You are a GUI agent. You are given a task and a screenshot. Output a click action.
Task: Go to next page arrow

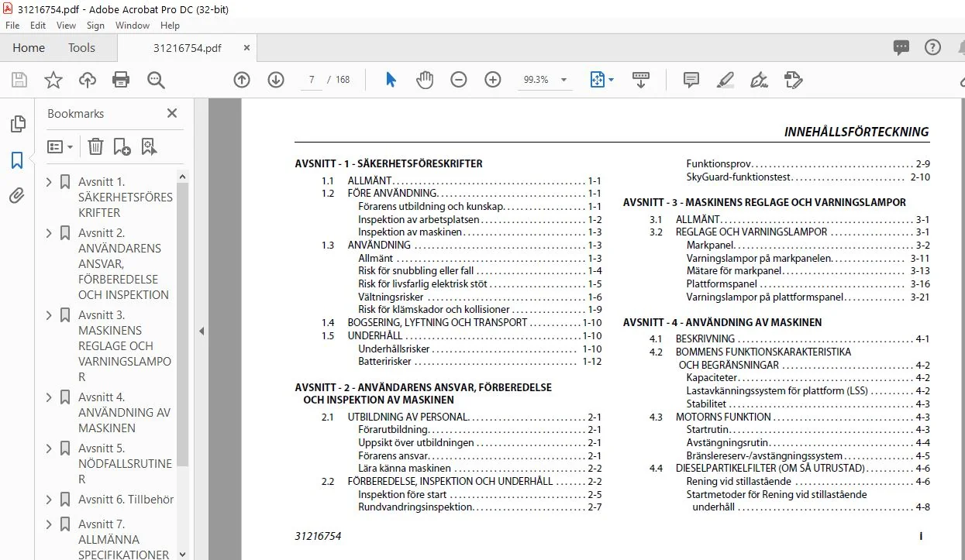click(276, 80)
